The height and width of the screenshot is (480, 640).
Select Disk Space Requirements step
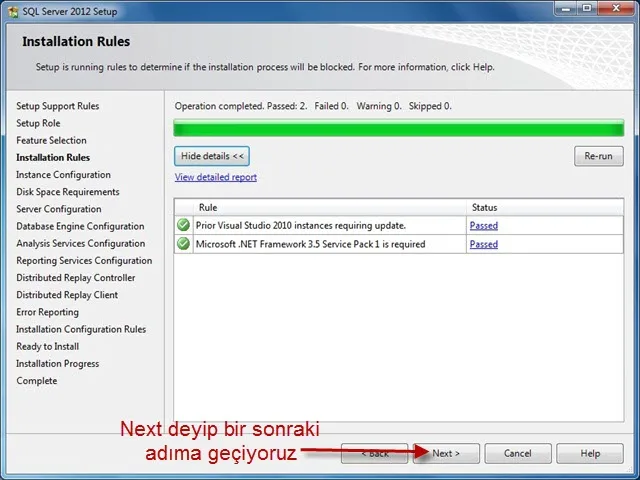click(68, 192)
